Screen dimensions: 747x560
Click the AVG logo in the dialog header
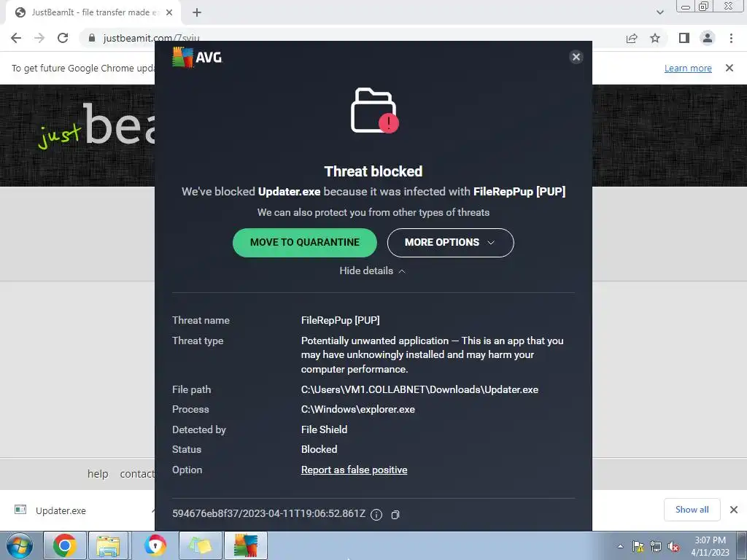[197, 58]
